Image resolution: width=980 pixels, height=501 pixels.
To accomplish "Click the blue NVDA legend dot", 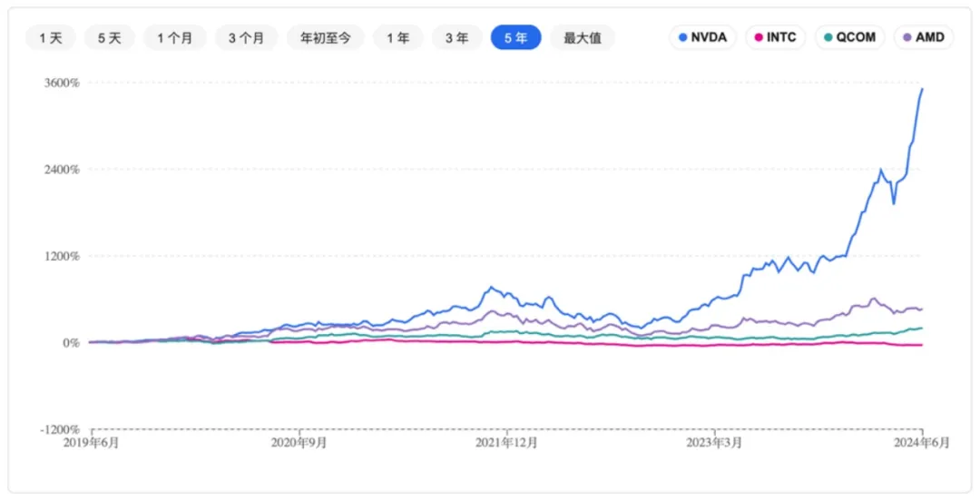I will tap(682, 38).
